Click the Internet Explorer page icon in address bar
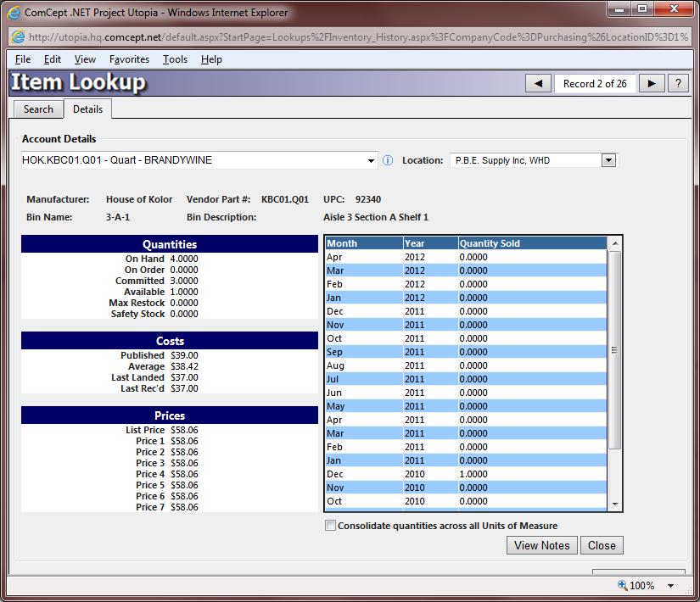This screenshot has width=700, height=602. [17, 36]
